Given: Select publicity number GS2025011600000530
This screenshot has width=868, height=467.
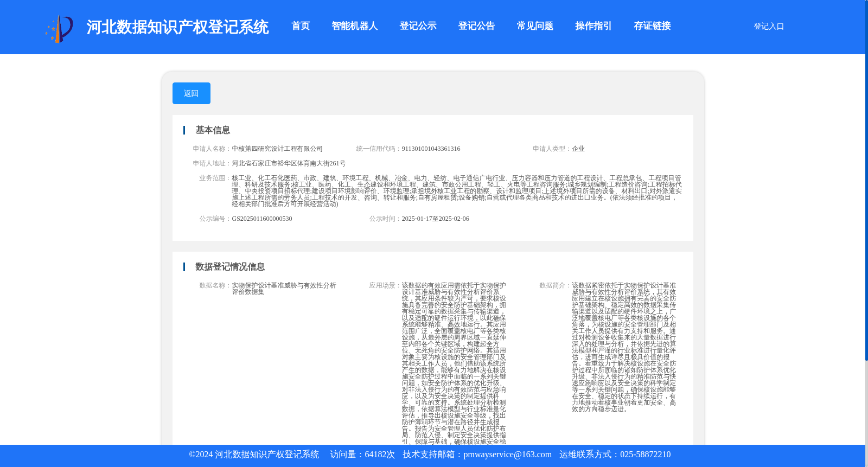Looking at the screenshot, I should 262,219.
